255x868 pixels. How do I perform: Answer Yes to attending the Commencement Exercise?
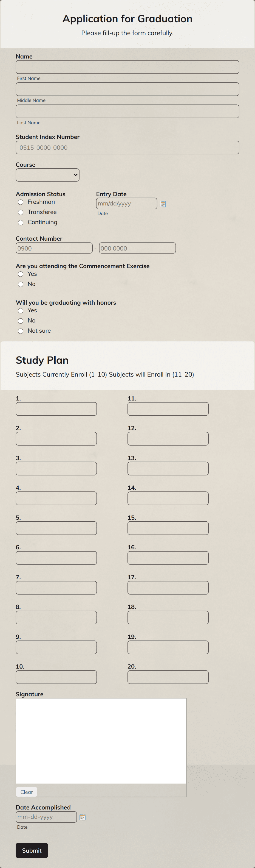pos(21,274)
